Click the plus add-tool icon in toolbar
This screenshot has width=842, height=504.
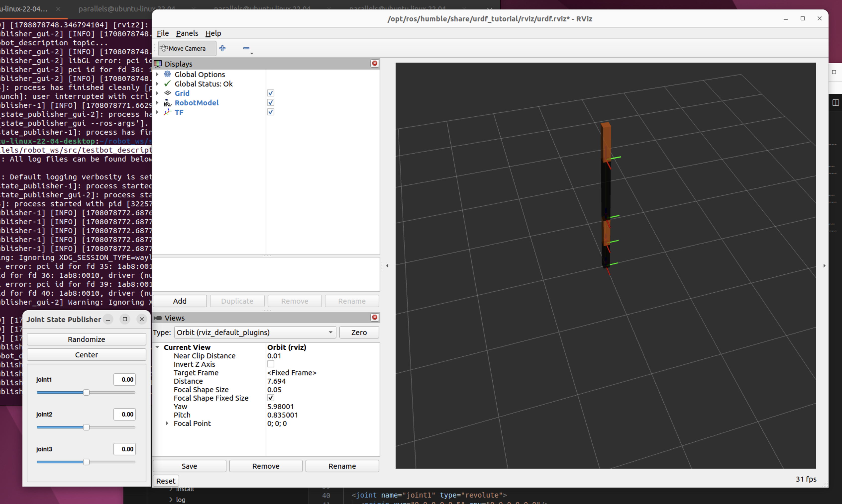click(222, 48)
